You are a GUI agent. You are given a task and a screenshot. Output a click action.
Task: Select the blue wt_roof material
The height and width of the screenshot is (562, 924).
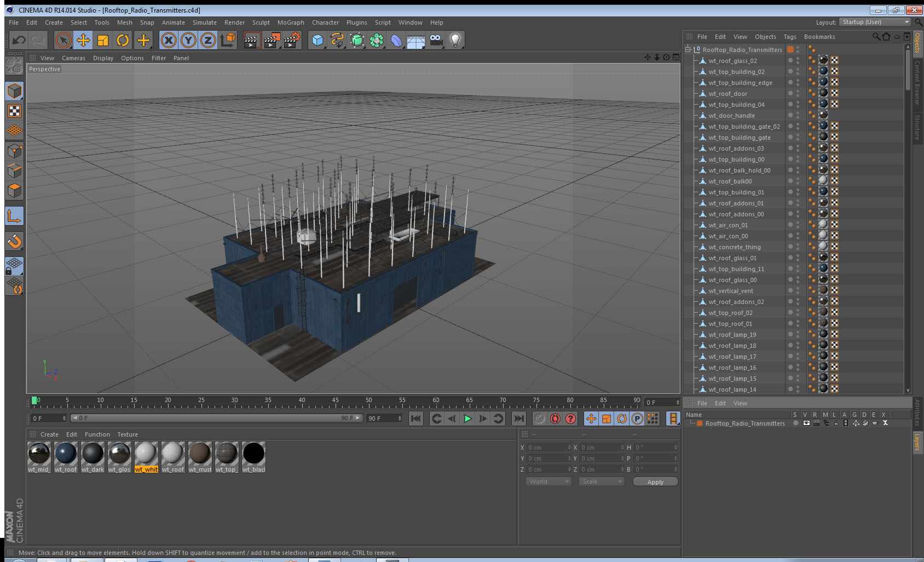pyautogui.click(x=66, y=457)
